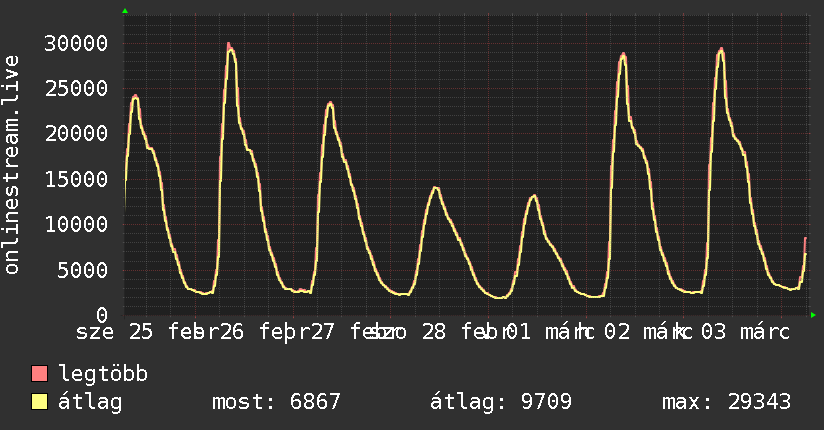Screen dimensions: 824x430
Task: Click the onlinestream.live vertical axis title
Action: (11, 165)
